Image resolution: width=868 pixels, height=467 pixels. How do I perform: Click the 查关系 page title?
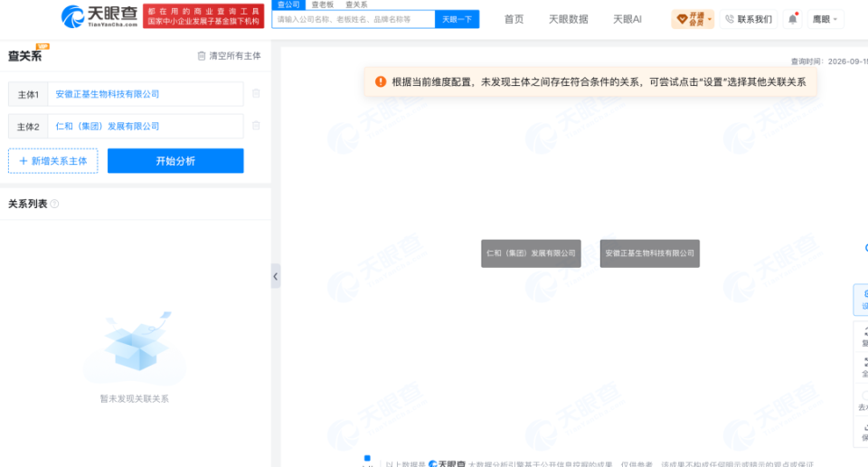(x=25, y=56)
